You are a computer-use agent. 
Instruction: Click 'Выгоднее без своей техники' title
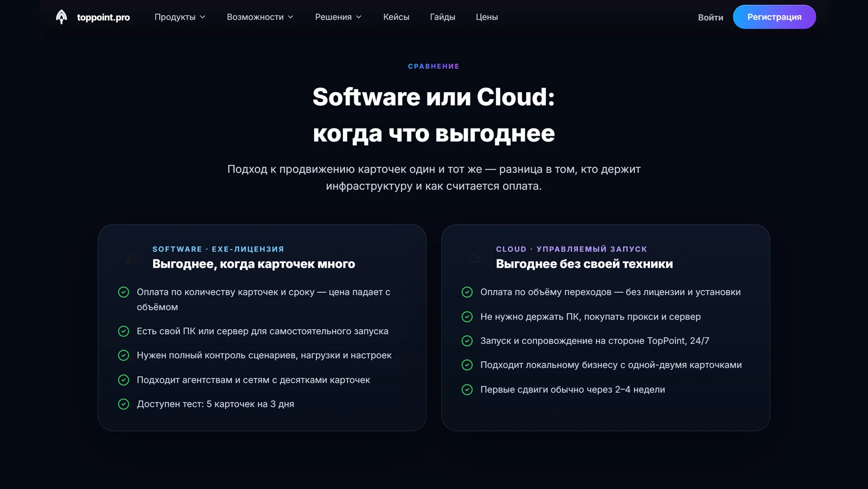tap(584, 264)
